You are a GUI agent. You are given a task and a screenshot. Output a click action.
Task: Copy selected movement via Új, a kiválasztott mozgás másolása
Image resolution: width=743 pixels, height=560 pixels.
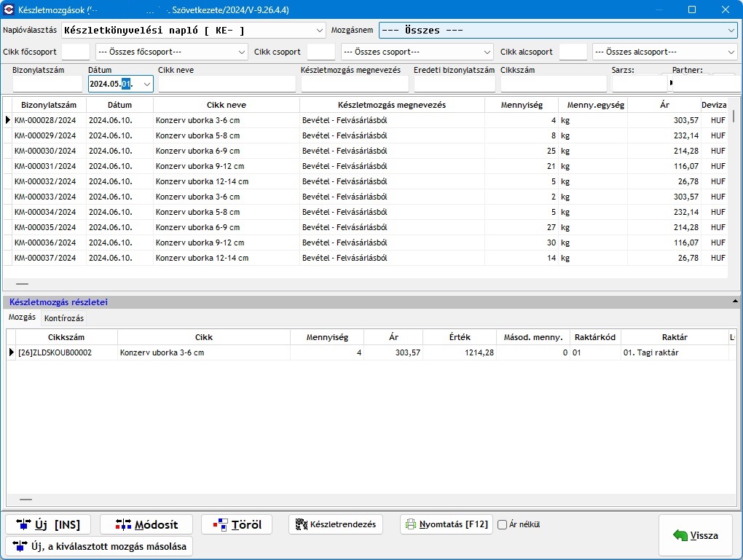(x=100, y=546)
